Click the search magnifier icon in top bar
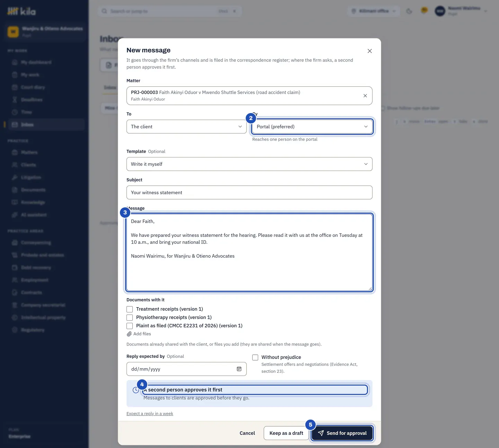 tap(104, 11)
